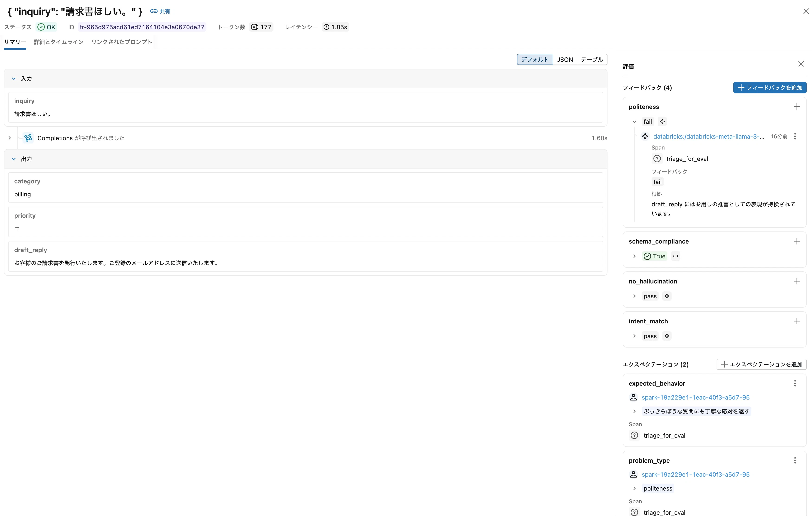The image size is (812, 527).
Task: Collapse the 入力 section
Action: 14,78
